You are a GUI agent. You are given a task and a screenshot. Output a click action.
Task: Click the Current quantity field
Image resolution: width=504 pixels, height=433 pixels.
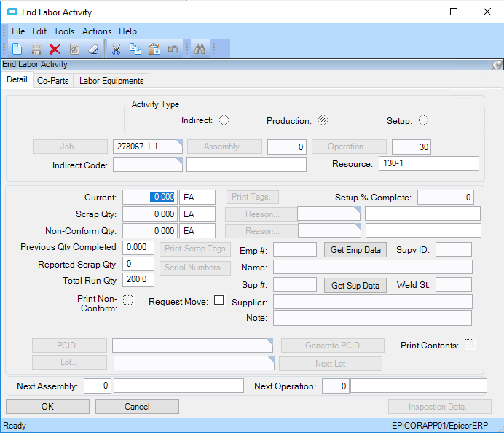tap(150, 197)
